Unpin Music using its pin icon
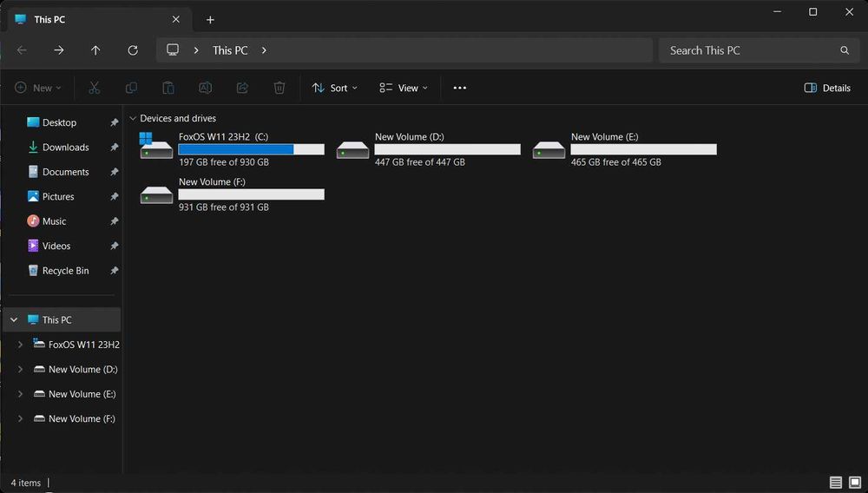The image size is (868, 493). point(114,221)
